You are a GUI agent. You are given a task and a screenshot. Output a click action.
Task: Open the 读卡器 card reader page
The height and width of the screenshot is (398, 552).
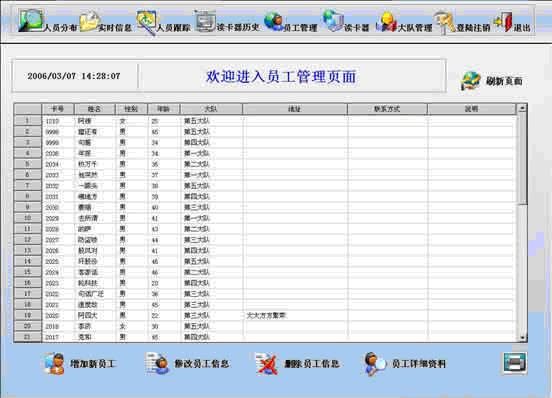[x=346, y=22]
